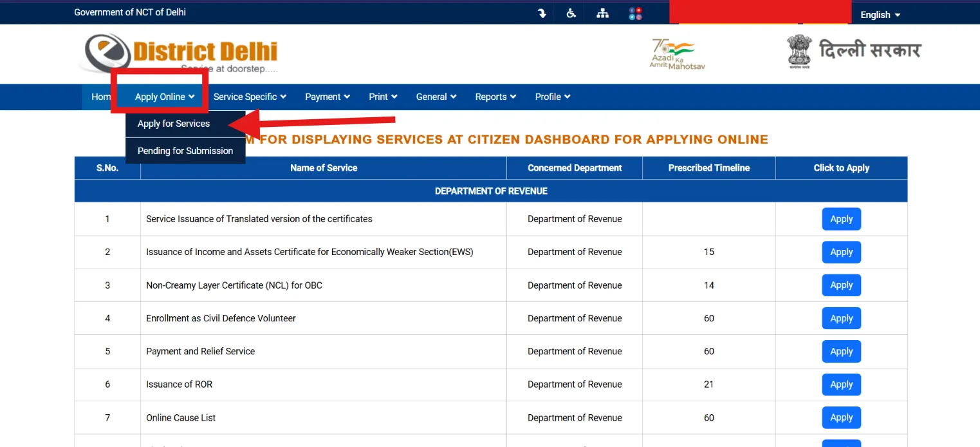Click the Delhi Sarkar emblem logo
The image size is (980, 447).
(854, 52)
